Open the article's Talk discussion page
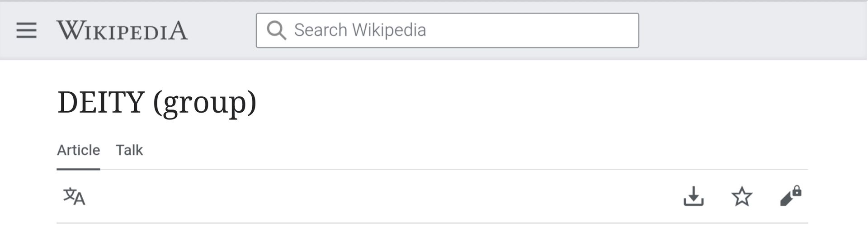868x228 pixels. (129, 150)
